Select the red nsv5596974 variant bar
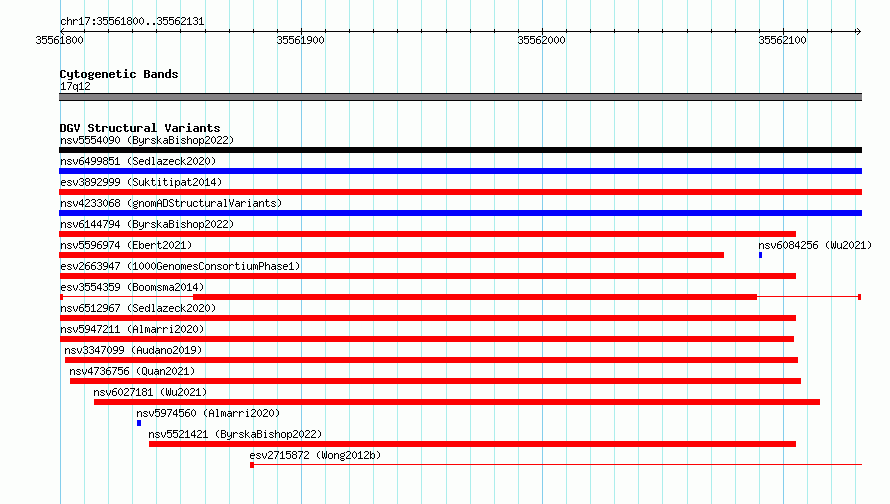 tap(392, 255)
